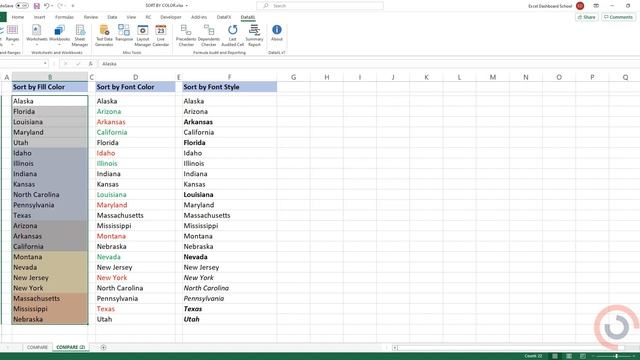Image resolution: width=640 pixels, height=360 pixels.
Task: Click the Redo arrow icon
Action: [x=60, y=6]
